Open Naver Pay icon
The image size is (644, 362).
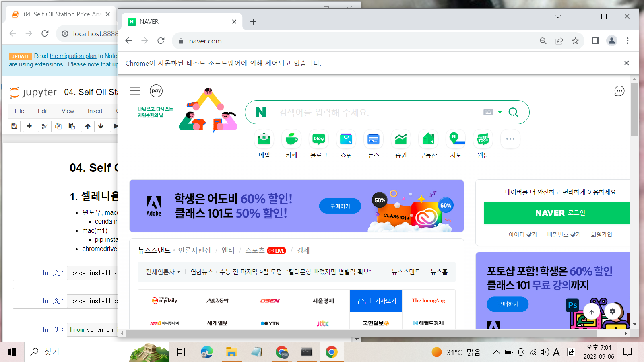click(156, 91)
